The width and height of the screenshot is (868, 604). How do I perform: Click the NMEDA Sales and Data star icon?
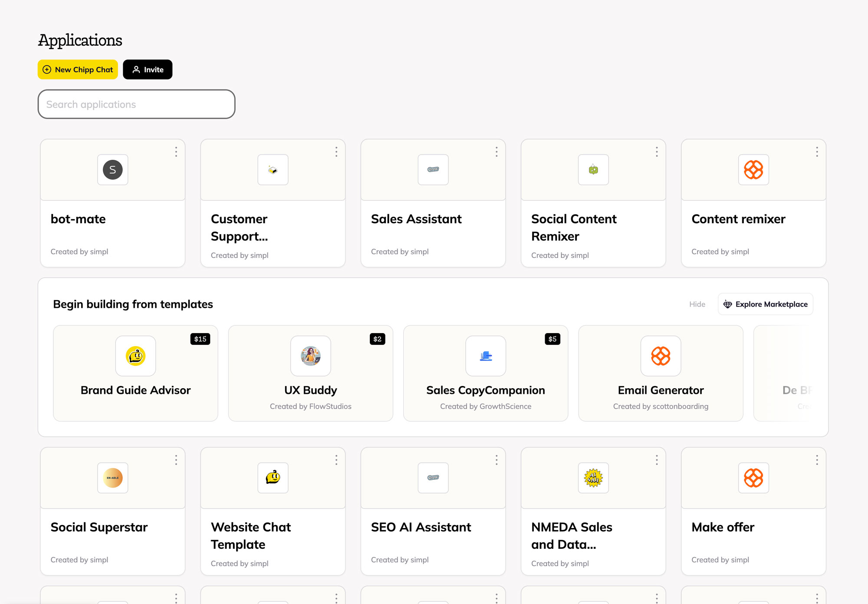click(x=593, y=478)
